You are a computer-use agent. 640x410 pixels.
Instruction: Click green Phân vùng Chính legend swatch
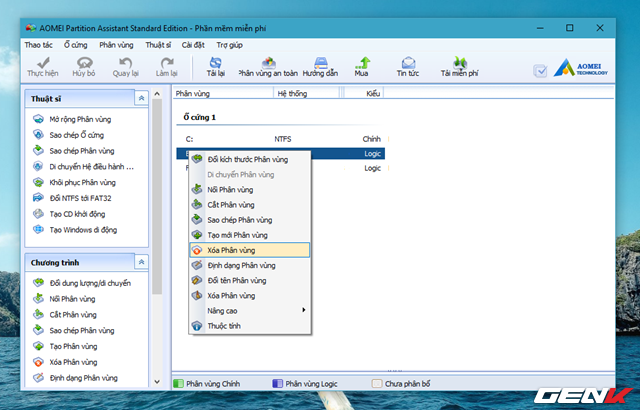pos(178,383)
